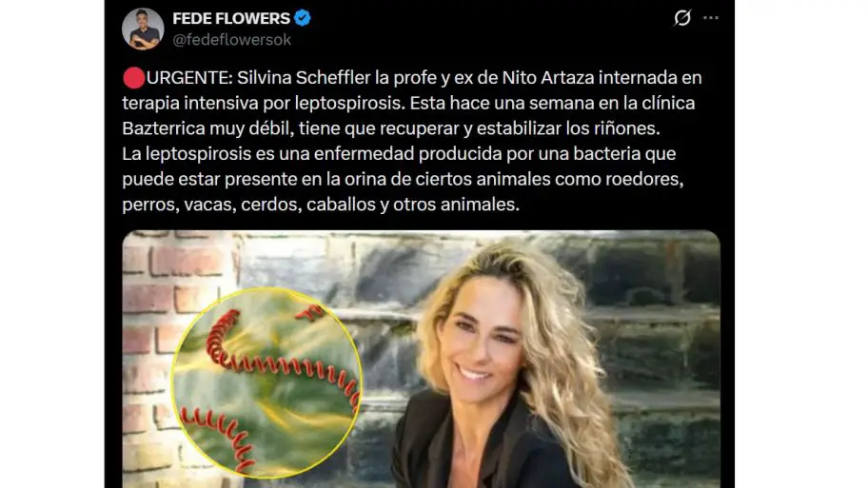Click the FEDE FLOWERS display name
This screenshot has height=488, width=868.
click(231, 18)
